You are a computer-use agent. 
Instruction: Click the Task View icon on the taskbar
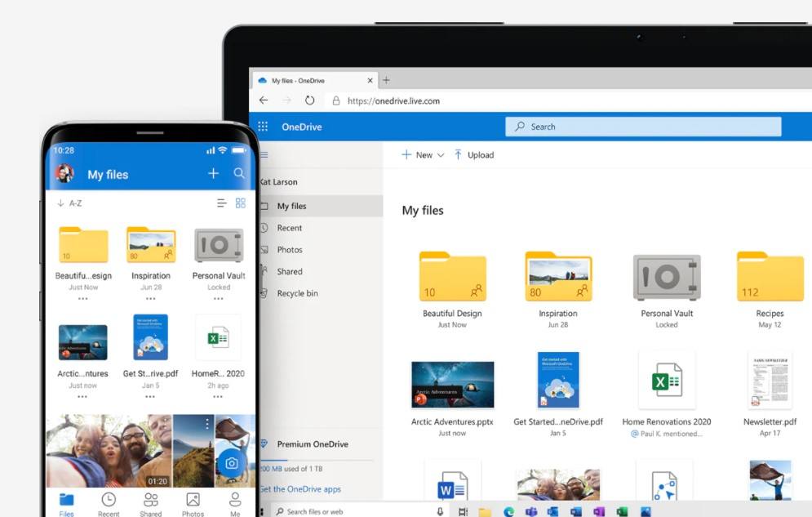point(463,512)
